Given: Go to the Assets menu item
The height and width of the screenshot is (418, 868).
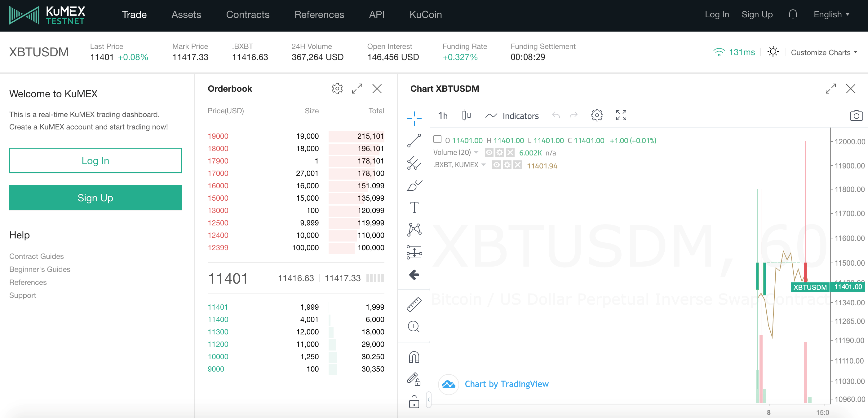Looking at the screenshot, I should click(x=186, y=14).
